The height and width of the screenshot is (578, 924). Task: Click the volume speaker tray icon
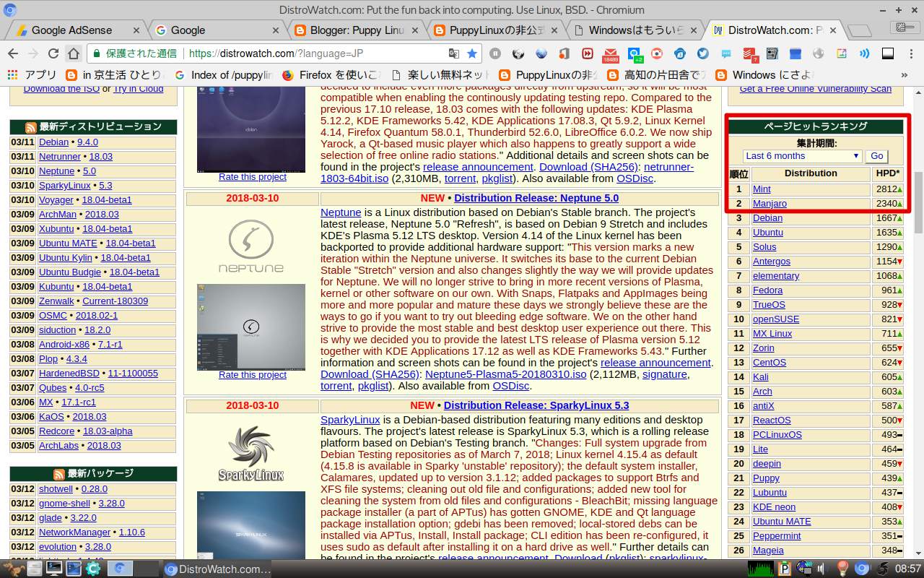(x=824, y=569)
